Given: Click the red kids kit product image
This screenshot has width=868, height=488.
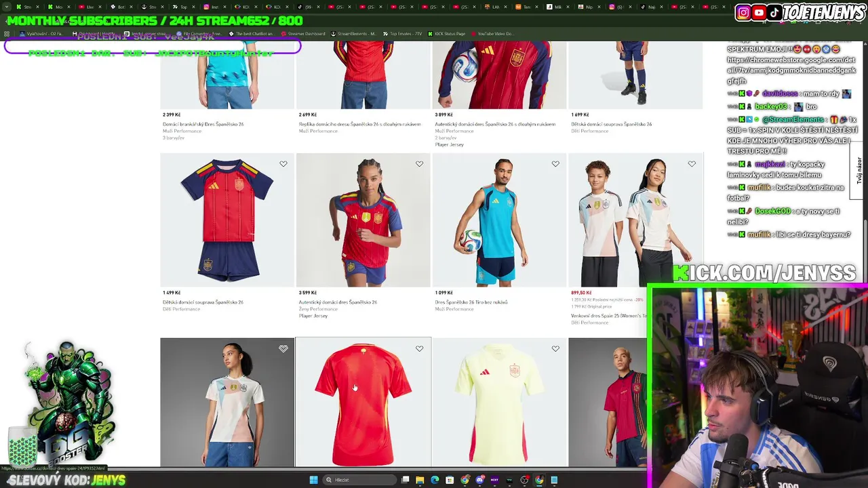Looking at the screenshot, I should click(227, 220).
